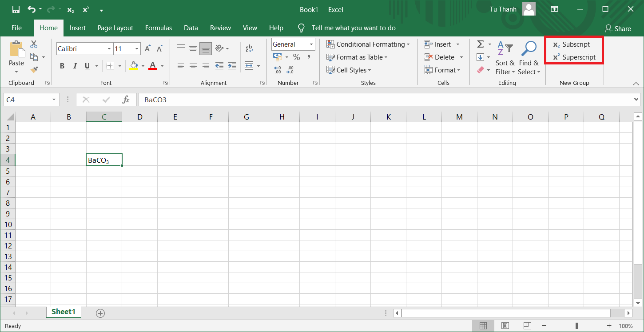Click the Percent Style icon
This screenshot has height=332, width=644.
[296, 57]
